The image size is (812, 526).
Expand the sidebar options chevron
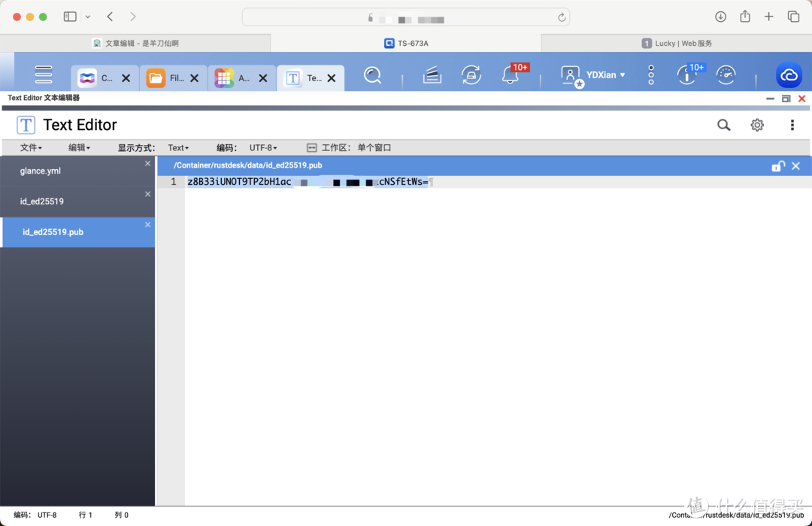click(x=88, y=17)
